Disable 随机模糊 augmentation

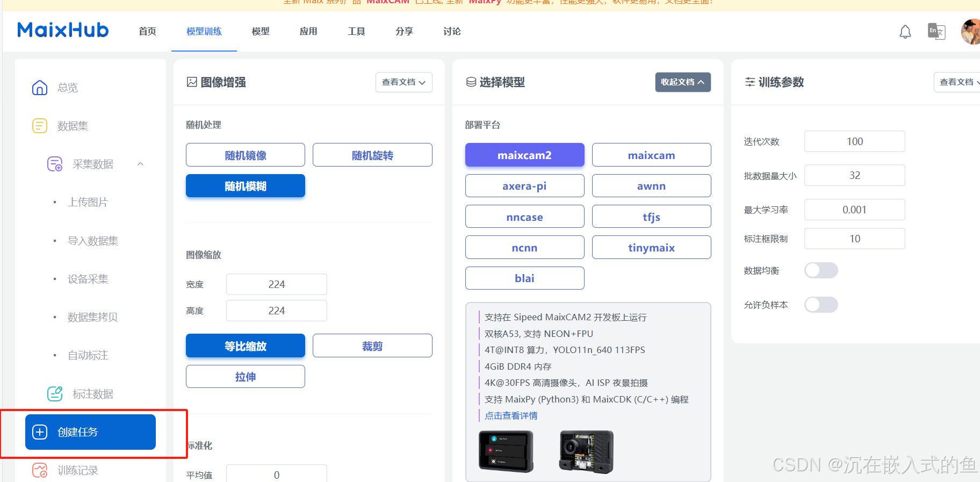click(x=246, y=186)
